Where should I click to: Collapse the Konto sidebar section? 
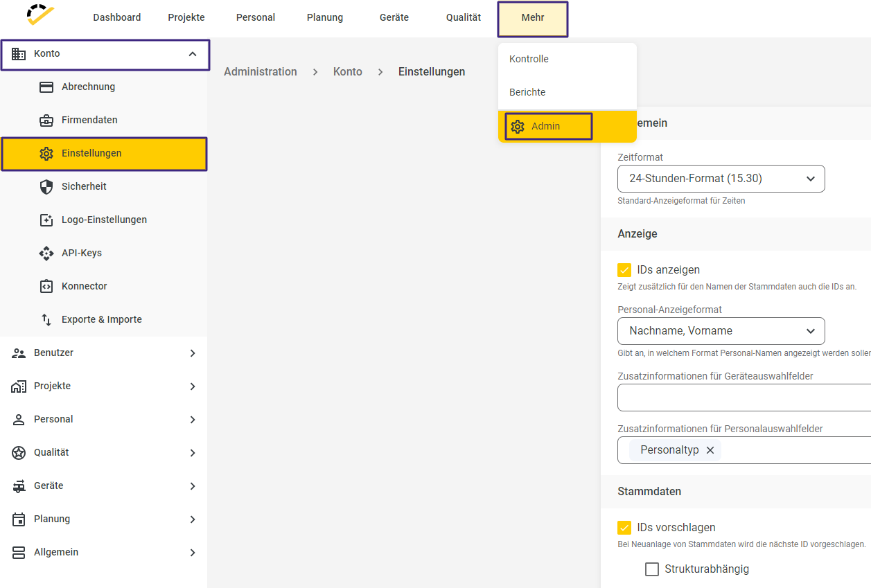193,54
